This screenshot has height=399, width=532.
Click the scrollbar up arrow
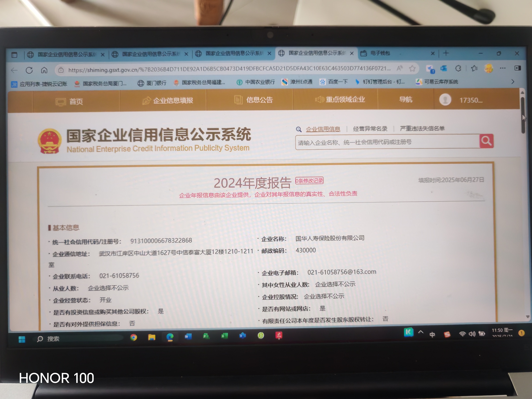(x=522, y=92)
